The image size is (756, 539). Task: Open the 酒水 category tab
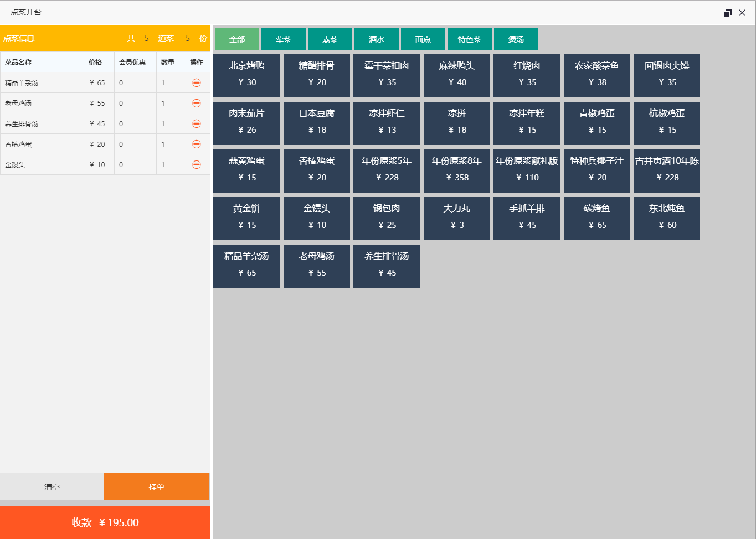tap(376, 39)
